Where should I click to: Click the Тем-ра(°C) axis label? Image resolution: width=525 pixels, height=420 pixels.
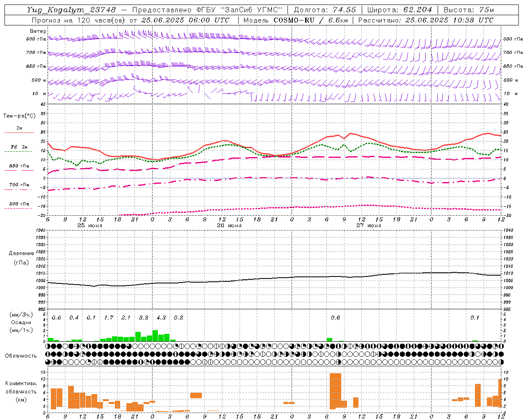pyautogui.click(x=19, y=116)
